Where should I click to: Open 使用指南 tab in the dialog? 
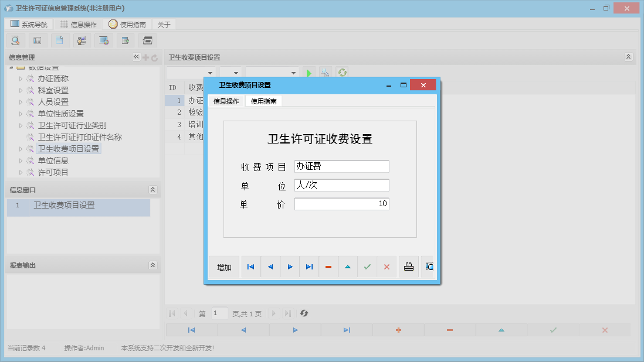coord(264,101)
